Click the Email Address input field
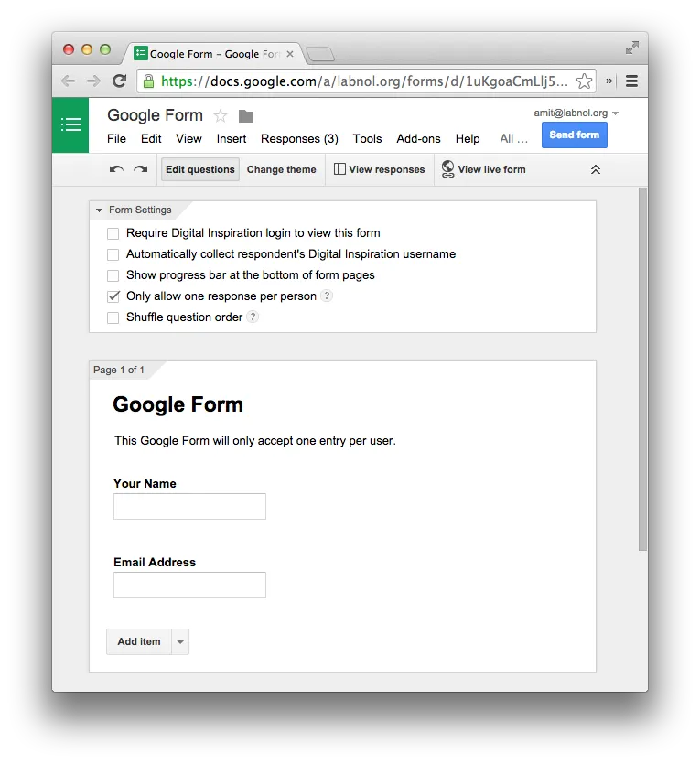Screen dimensions: 700x764 [189, 585]
